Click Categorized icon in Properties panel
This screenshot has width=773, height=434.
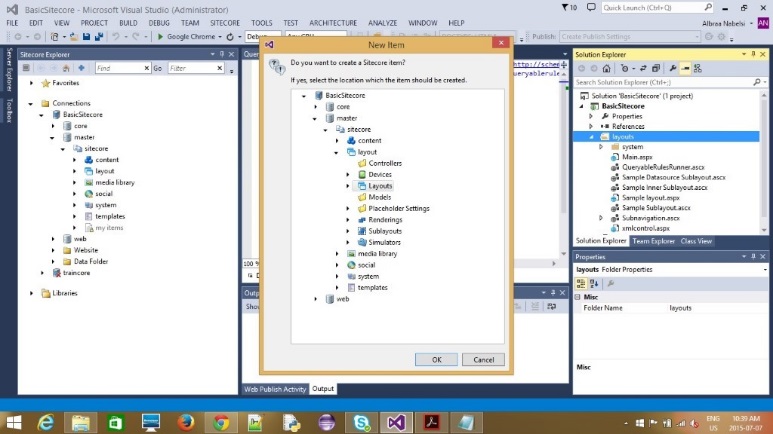tap(581, 284)
